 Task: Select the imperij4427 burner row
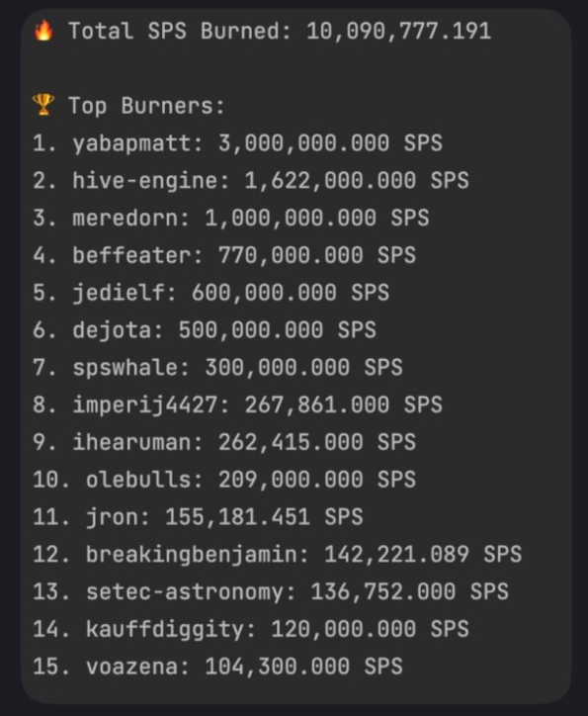pyautogui.click(x=237, y=405)
